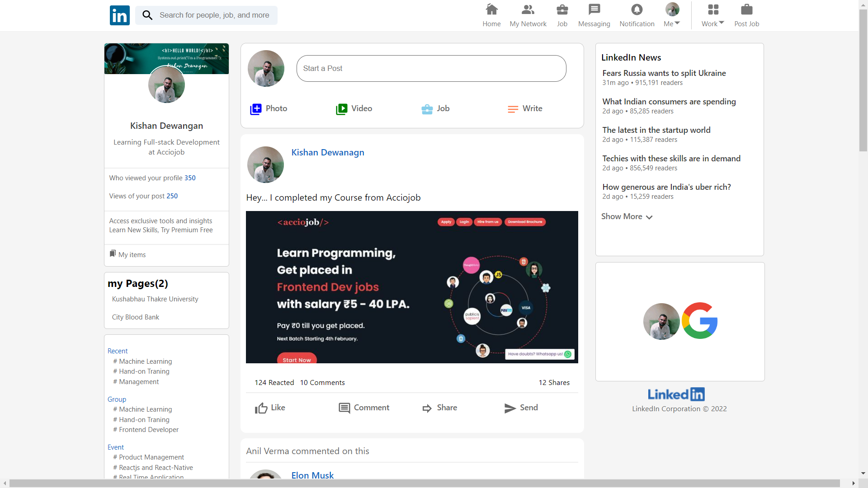868x488 pixels.
Task: Open the Work dropdown arrow
Action: 722,23
